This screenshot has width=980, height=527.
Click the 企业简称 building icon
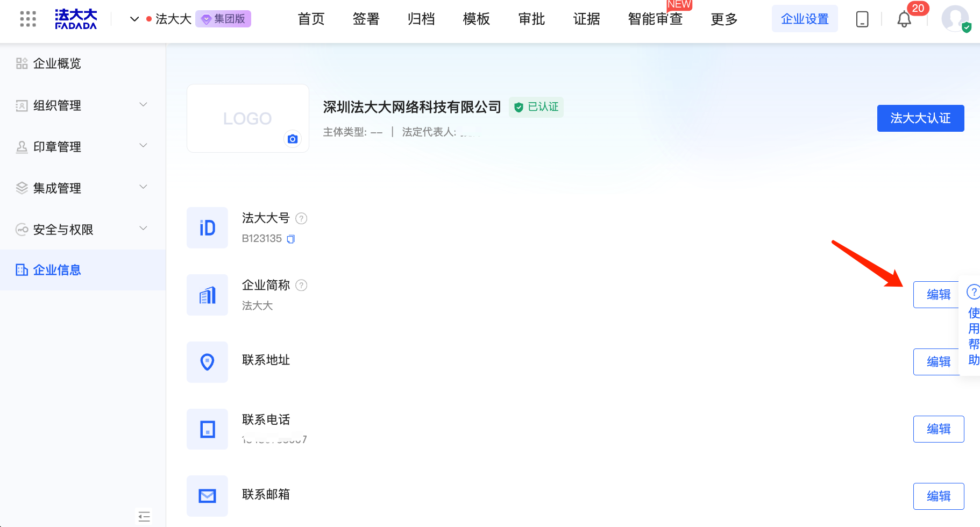point(208,295)
